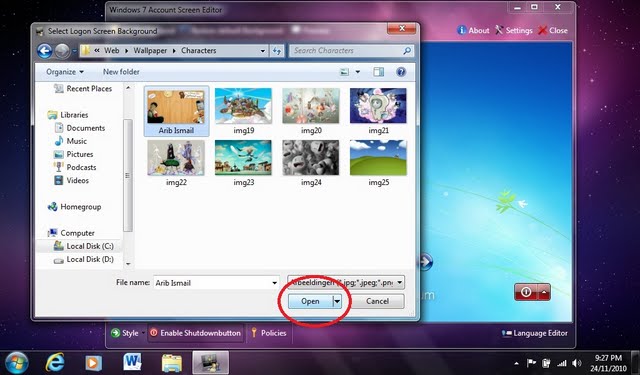
Task: Select the img19 thumbnail
Action: click(244, 111)
